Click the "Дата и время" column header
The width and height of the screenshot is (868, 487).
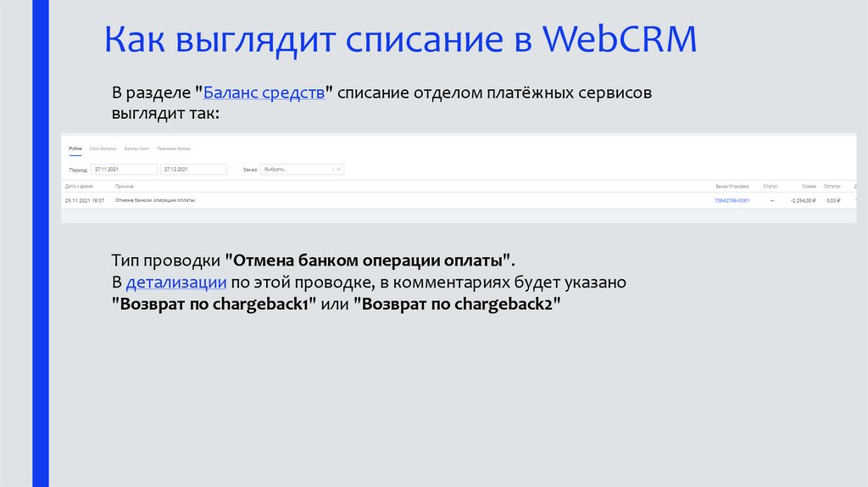79,186
